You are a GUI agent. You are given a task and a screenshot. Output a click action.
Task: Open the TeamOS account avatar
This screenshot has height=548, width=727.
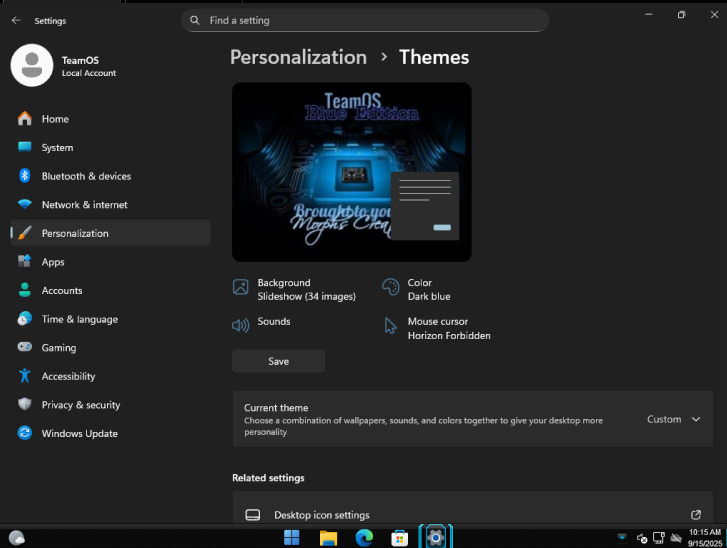(32, 65)
